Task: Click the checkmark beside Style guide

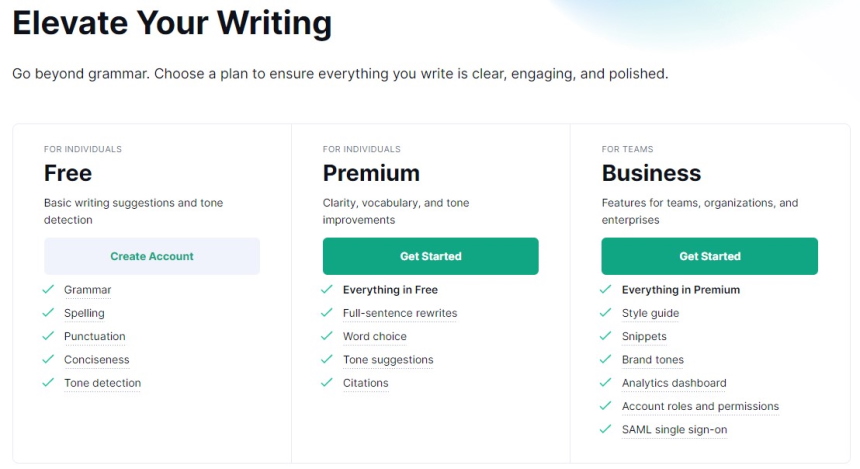Action: click(x=606, y=313)
